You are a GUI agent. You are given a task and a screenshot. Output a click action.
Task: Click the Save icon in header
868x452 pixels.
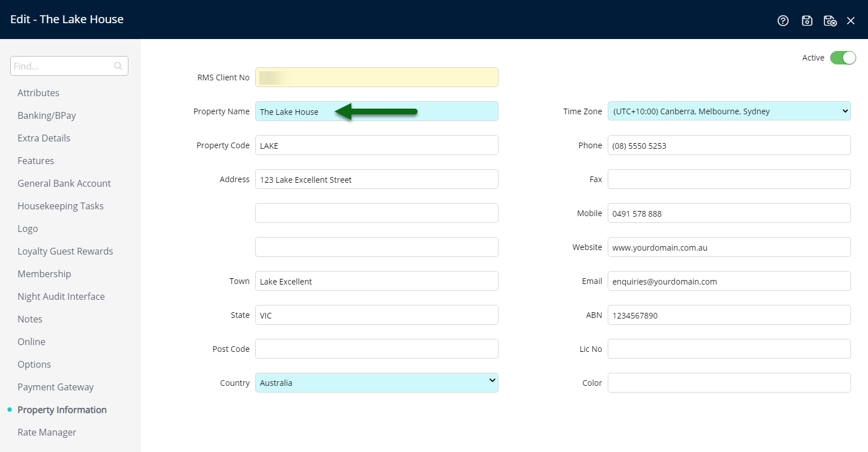807,21
